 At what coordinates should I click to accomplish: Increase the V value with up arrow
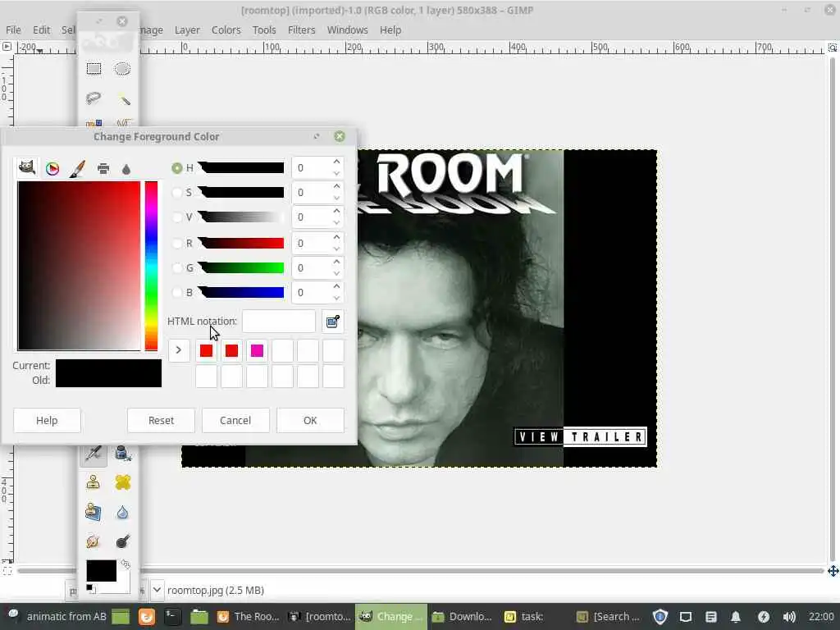tap(336, 211)
